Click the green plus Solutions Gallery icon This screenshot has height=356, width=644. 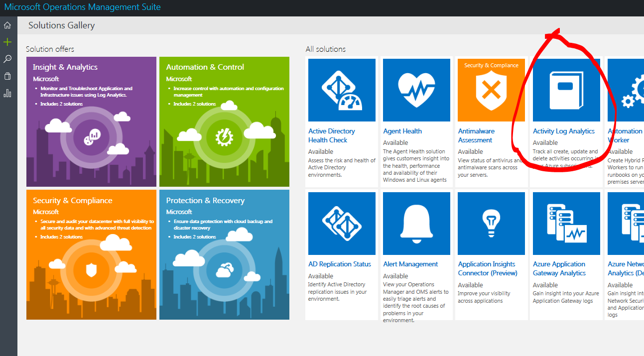[x=7, y=42]
